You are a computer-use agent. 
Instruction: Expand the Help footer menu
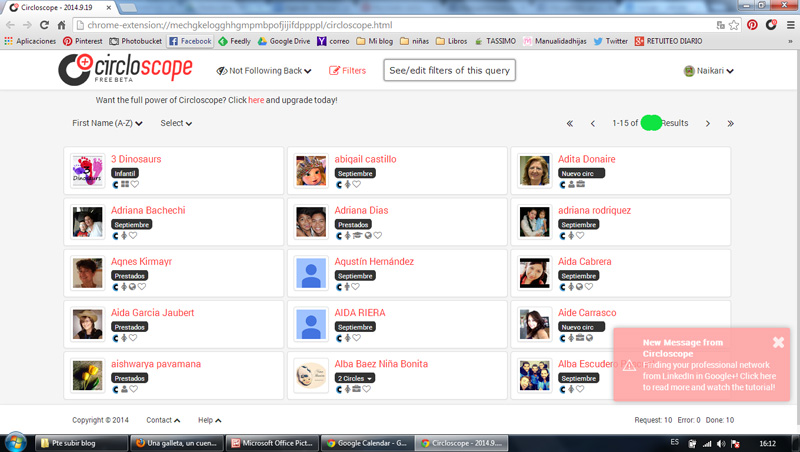tap(210, 420)
